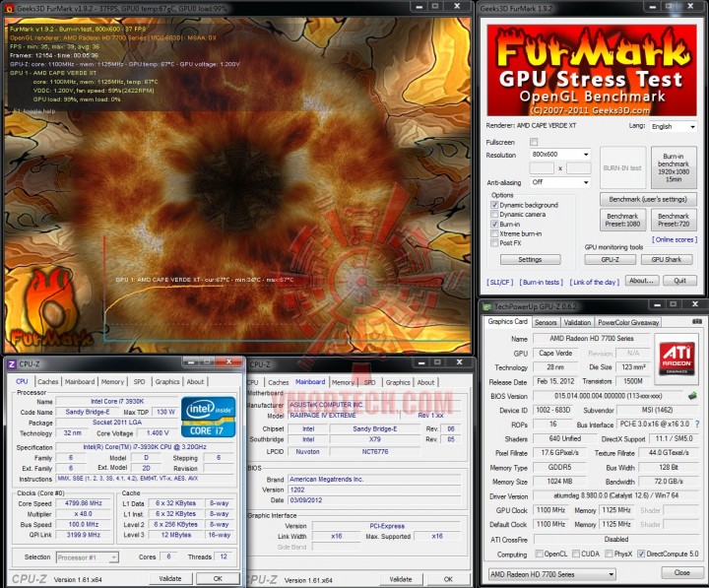Run Benchmark Preset:1080
The image size is (709, 588).
622,220
